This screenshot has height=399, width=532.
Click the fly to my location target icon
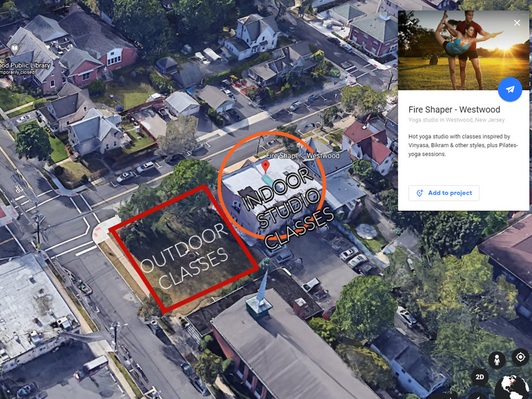[520, 357]
